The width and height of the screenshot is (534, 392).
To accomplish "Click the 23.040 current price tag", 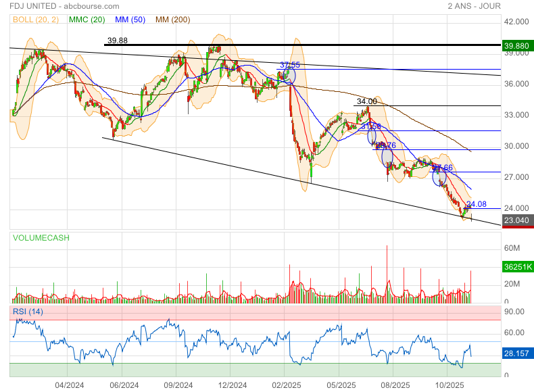I will click(x=518, y=220).
